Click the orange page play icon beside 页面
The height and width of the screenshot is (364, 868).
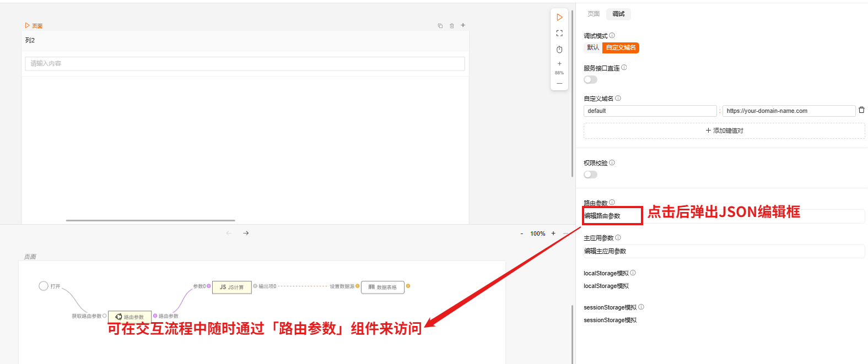coord(27,26)
